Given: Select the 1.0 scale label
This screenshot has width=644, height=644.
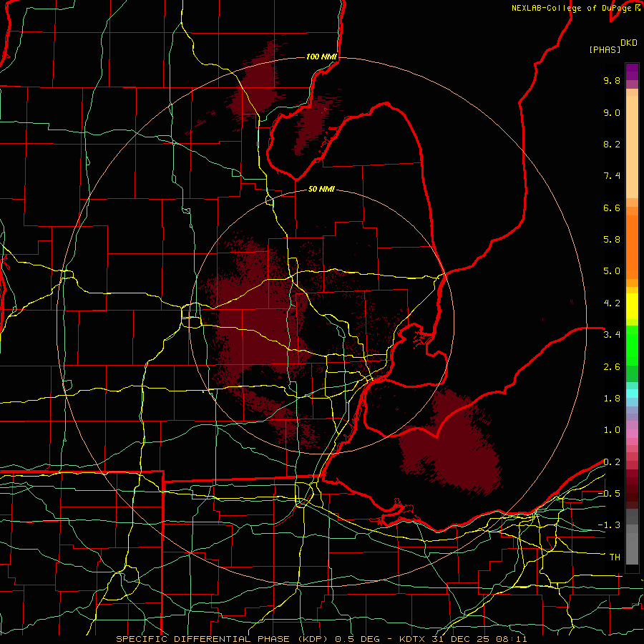Looking at the screenshot, I should pos(612,430).
